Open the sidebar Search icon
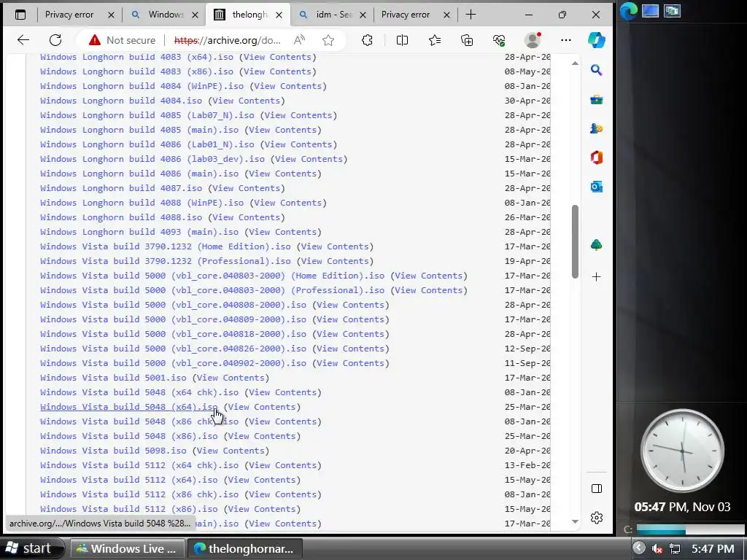 point(597,71)
